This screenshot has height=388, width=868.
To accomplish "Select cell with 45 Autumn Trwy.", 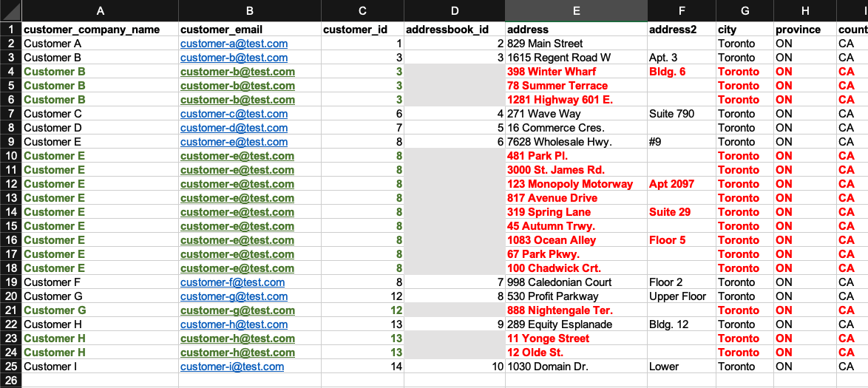I will point(576,226).
